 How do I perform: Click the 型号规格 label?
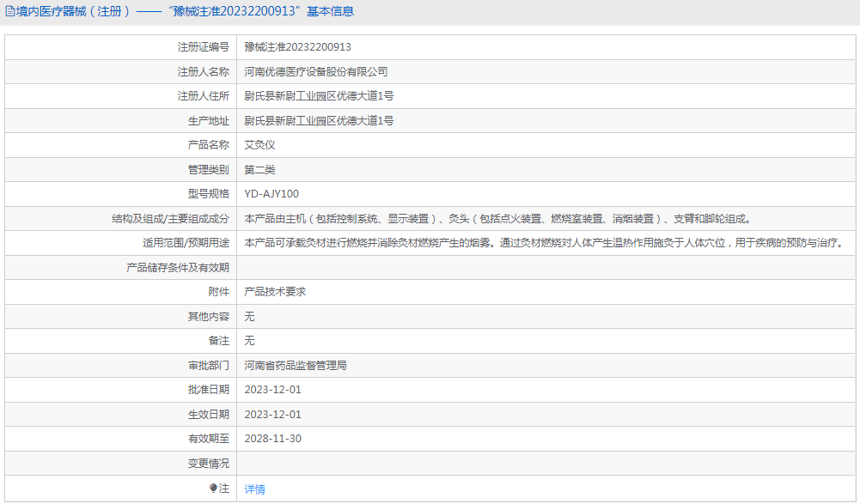pos(209,193)
